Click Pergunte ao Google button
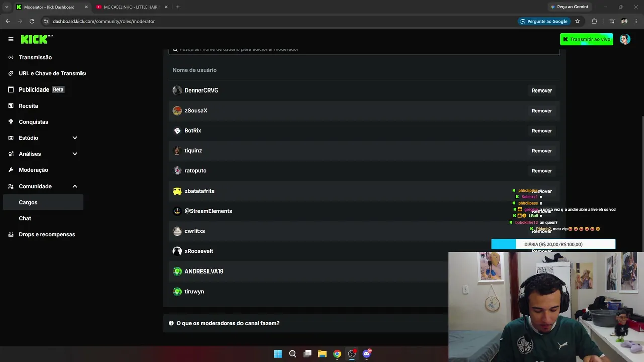The height and width of the screenshot is (362, 644). (x=544, y=21)
